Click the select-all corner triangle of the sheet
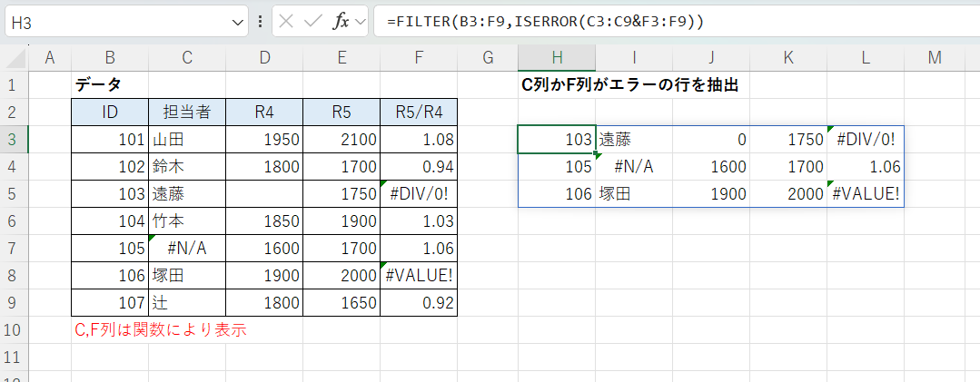Viewport: 980px width, 382px height. pyautogui.click(x=15, y=58)
